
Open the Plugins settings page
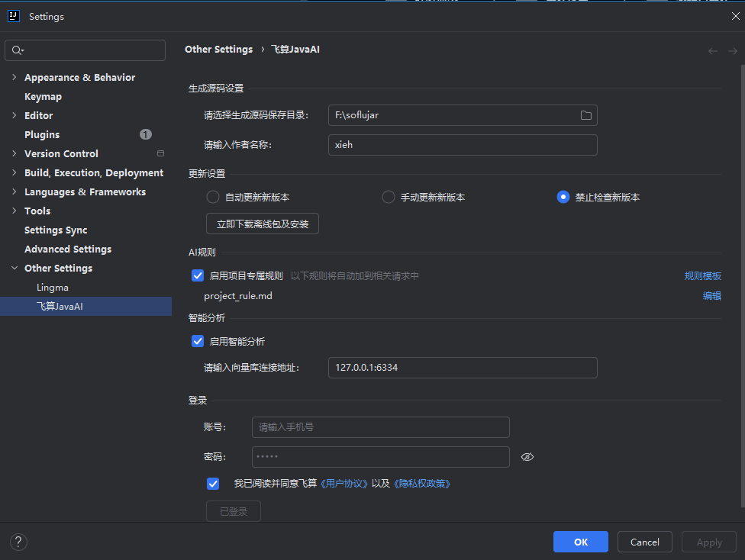42,134
